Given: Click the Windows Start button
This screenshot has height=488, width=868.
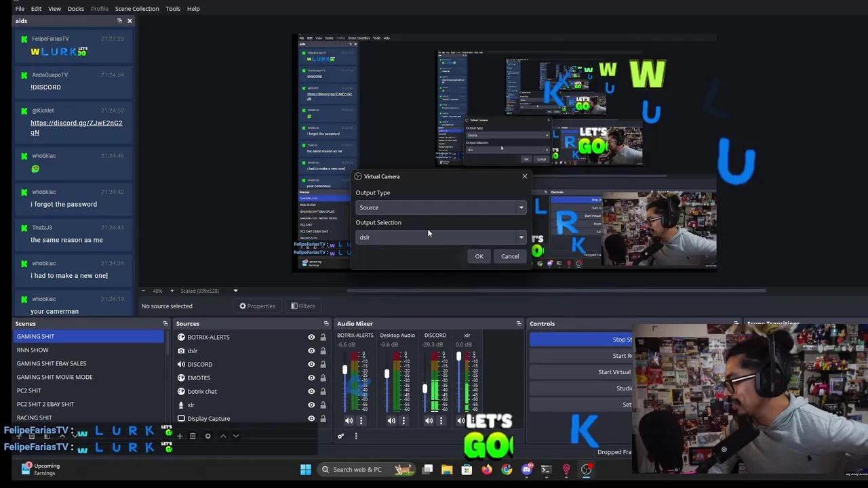Looking at the screenshot, I should tap(306, 469).
